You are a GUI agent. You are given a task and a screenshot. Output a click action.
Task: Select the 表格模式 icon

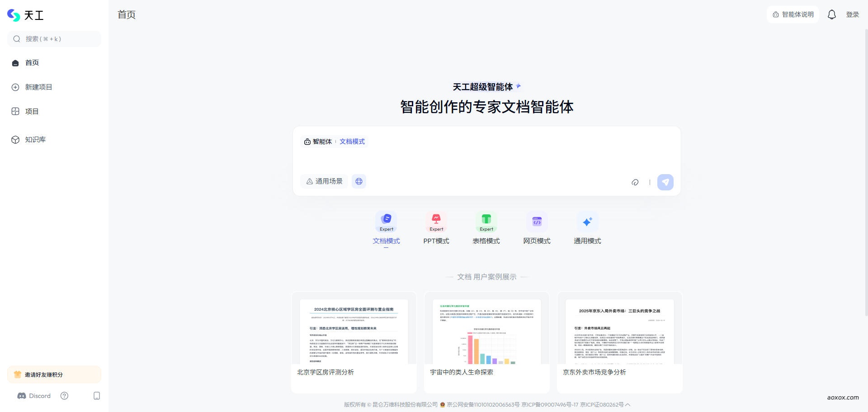point(486,222)
